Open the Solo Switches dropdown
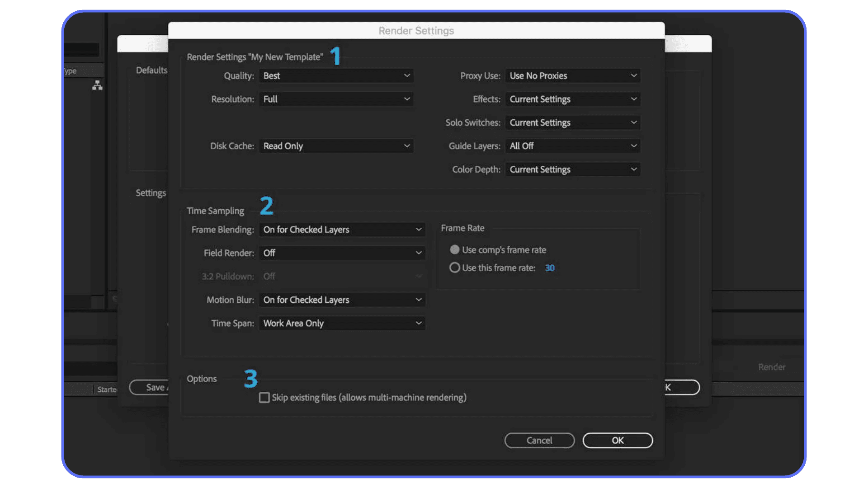The height and width of the screenshot is (488, 868). tap(572, 122)
